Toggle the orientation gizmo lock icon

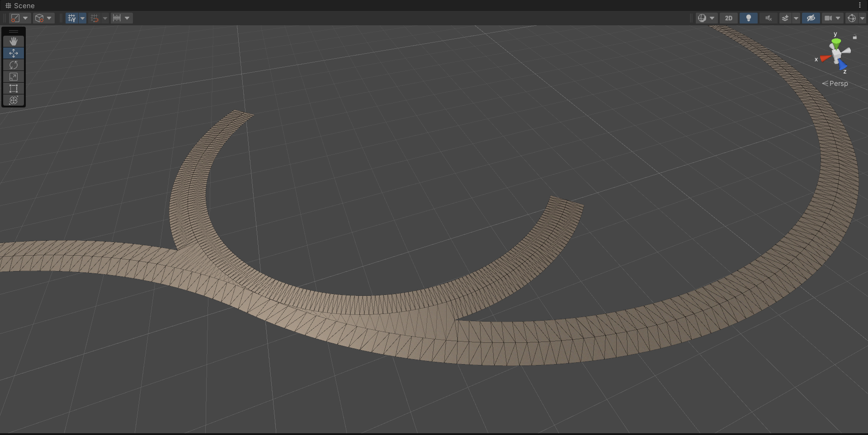coord(855,37)
